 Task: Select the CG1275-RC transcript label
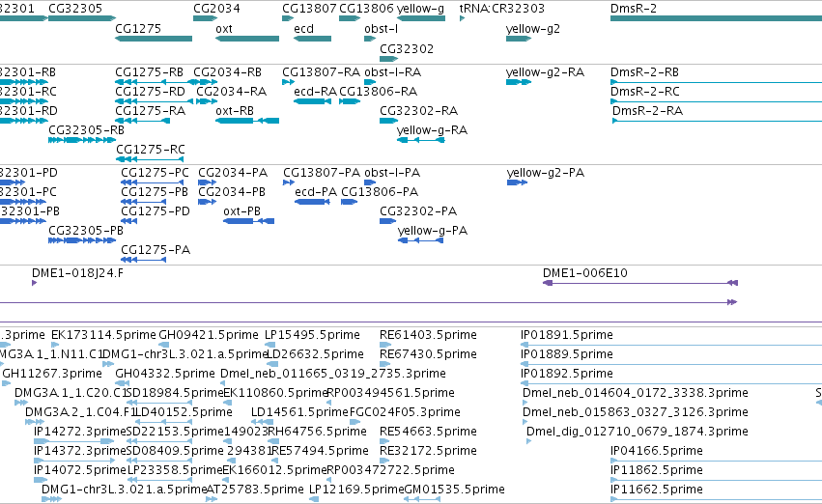click(150, 150)
